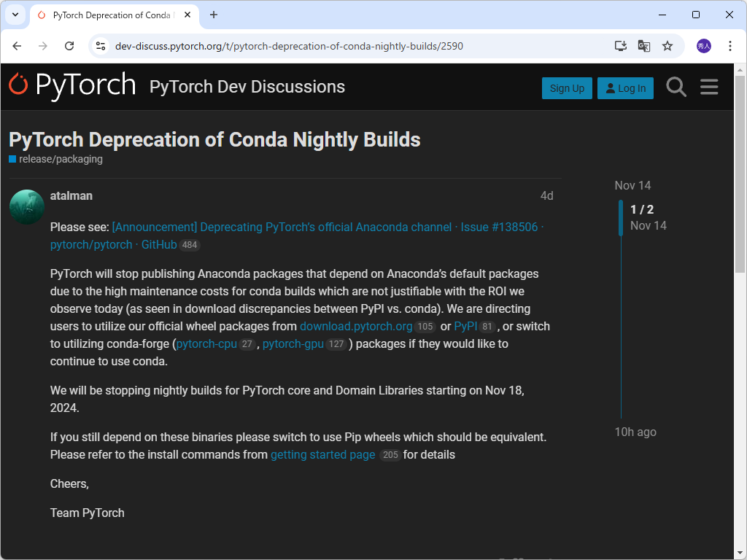
Task: Click the topic title heading
Action: coord(215,139)
